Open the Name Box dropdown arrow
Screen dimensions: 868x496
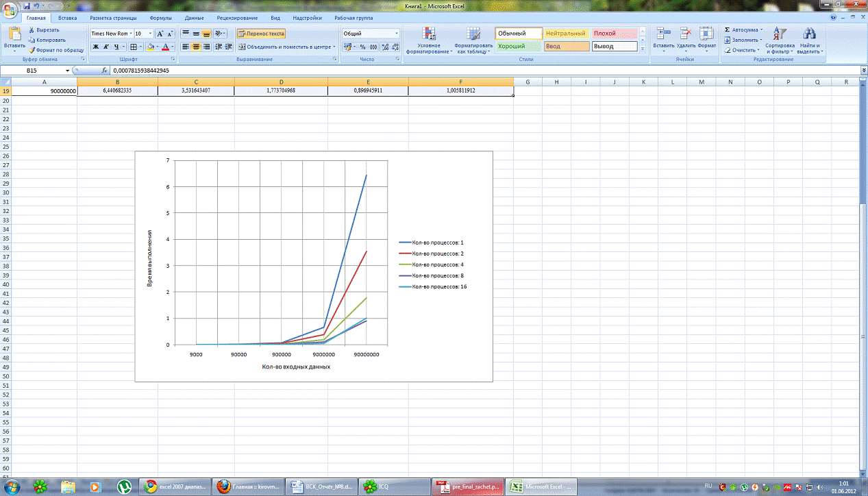(x=67, y=71)
